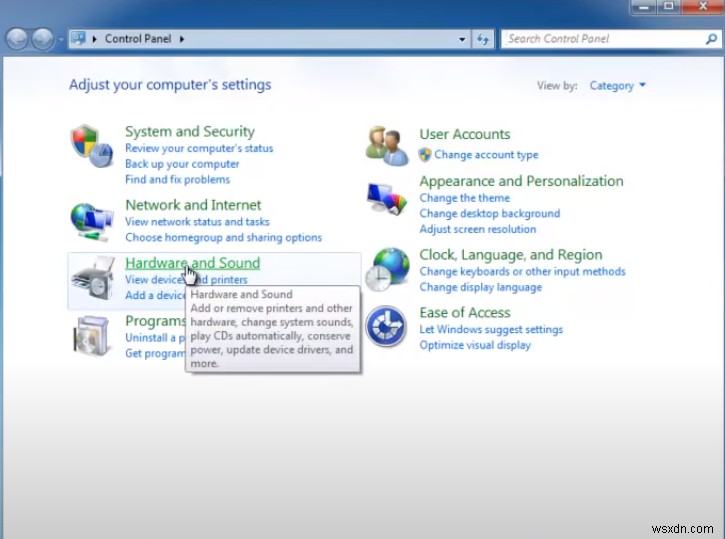Open the Hardware and Sound heading link

192,263
